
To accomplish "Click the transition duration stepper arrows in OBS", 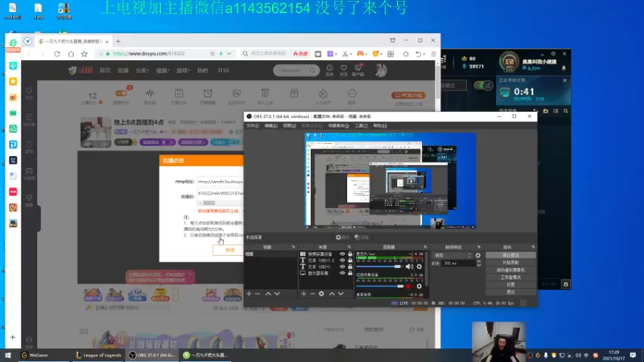I will (478, 264).
